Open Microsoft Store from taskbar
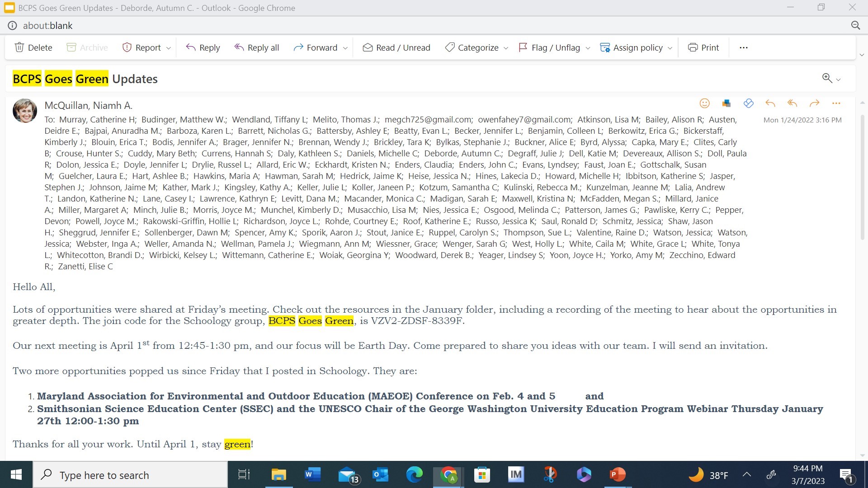The width and height of the screenshot is (868, 488). tap(482, 474)
